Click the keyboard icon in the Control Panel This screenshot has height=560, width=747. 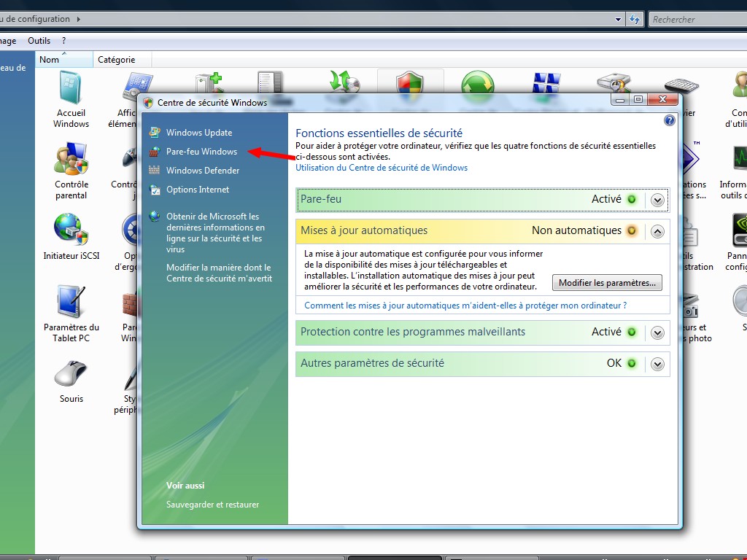pyautogui.click(x=681, y=85)
